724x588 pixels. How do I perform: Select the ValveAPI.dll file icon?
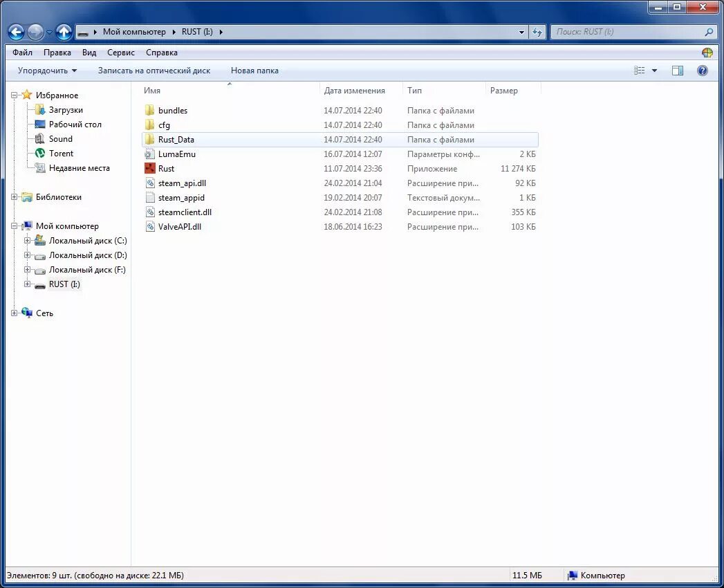(149, 227)
